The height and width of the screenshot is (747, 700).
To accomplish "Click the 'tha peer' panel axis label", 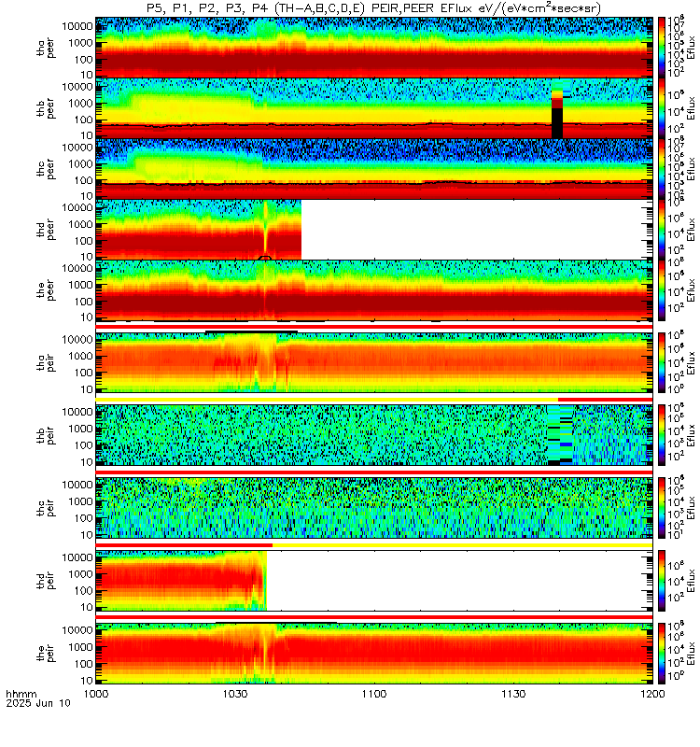I will pyautogui.click(x=46, y=49).
